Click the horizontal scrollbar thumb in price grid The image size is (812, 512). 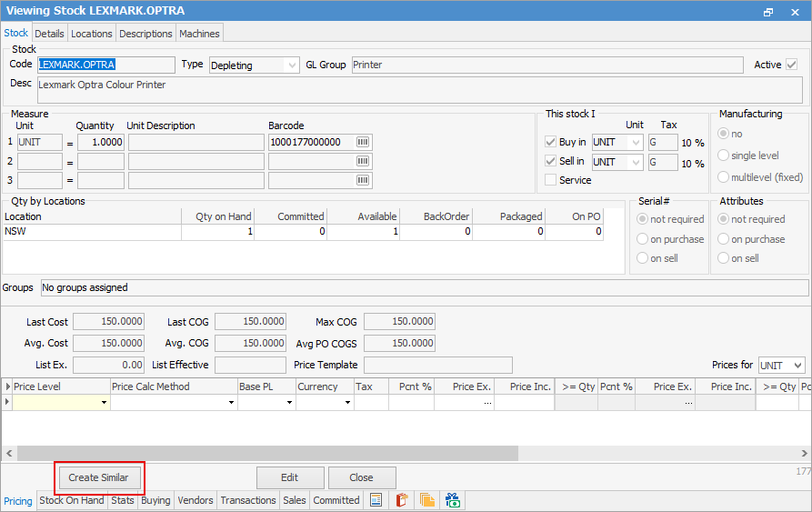[x=267, y=453]
